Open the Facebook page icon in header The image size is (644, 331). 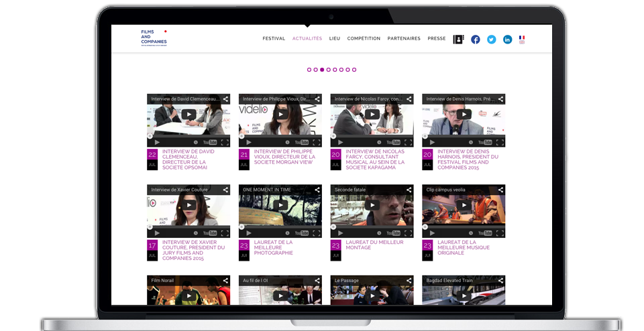pyautogui.click(x=476, y=40)
